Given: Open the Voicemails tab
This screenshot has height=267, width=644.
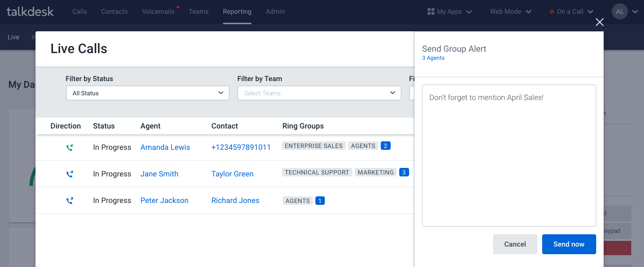Looking at the screenshot, I should (158, 11).
